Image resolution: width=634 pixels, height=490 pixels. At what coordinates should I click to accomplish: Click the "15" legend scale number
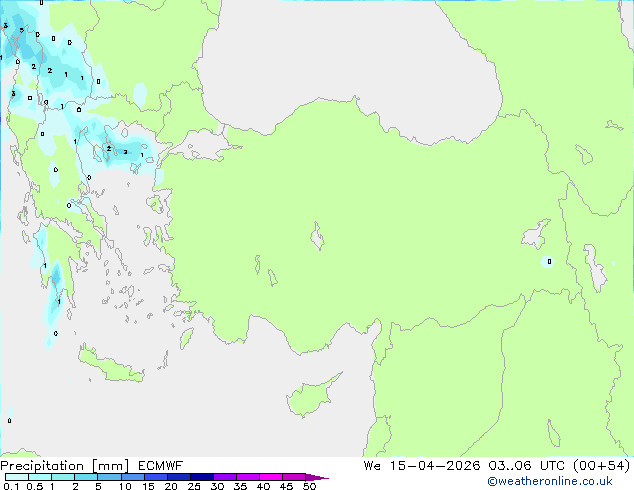click(x=148, y=486)
